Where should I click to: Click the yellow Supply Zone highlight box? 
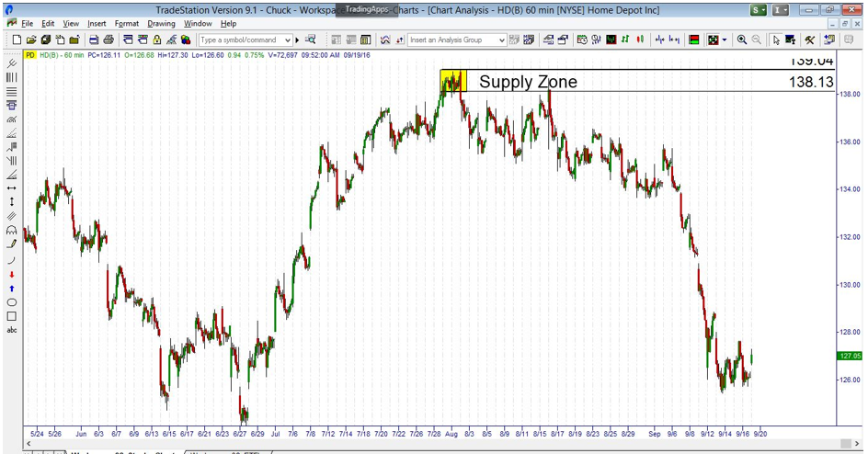click(453, 81)
